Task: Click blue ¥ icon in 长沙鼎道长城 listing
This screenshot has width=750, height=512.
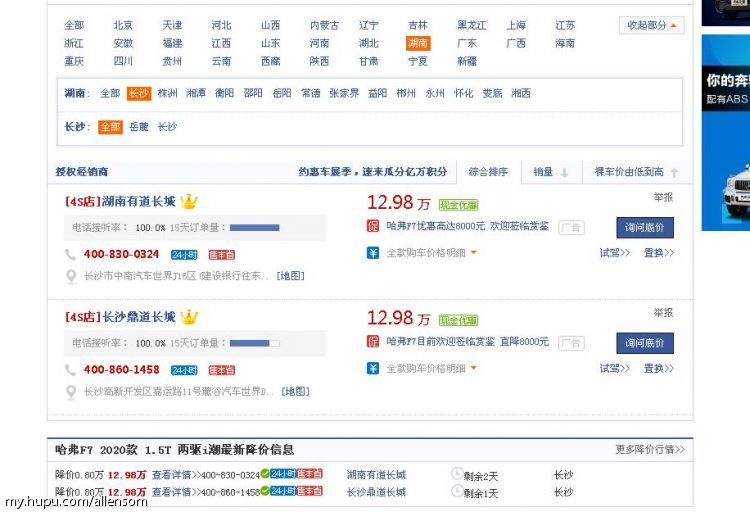Action: (x=373, y=368)
